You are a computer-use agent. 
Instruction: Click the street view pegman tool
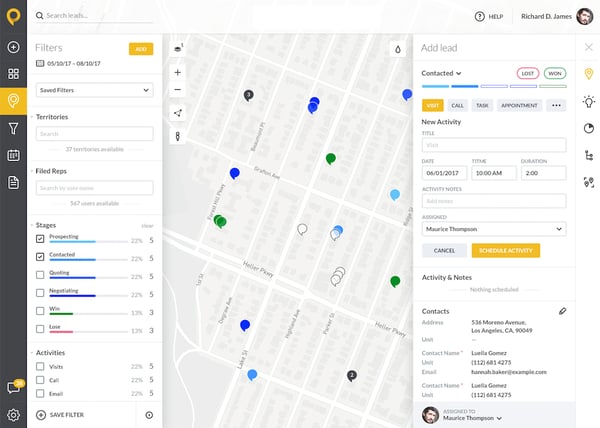click(178, 136)
